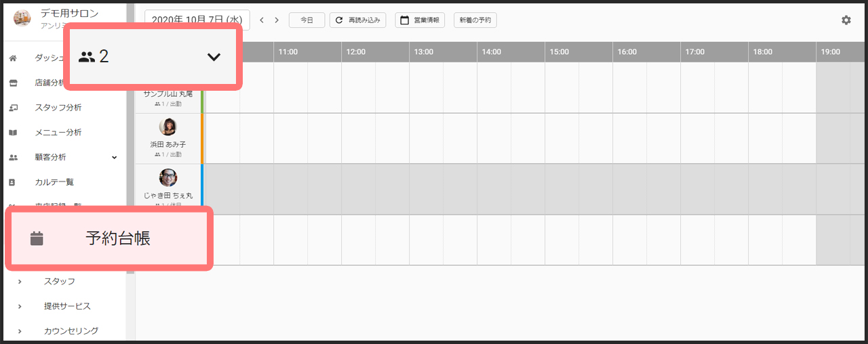Expand the 提供サービス tree item
The width and height of the screenshot is (868, 344).
[20, 306]
